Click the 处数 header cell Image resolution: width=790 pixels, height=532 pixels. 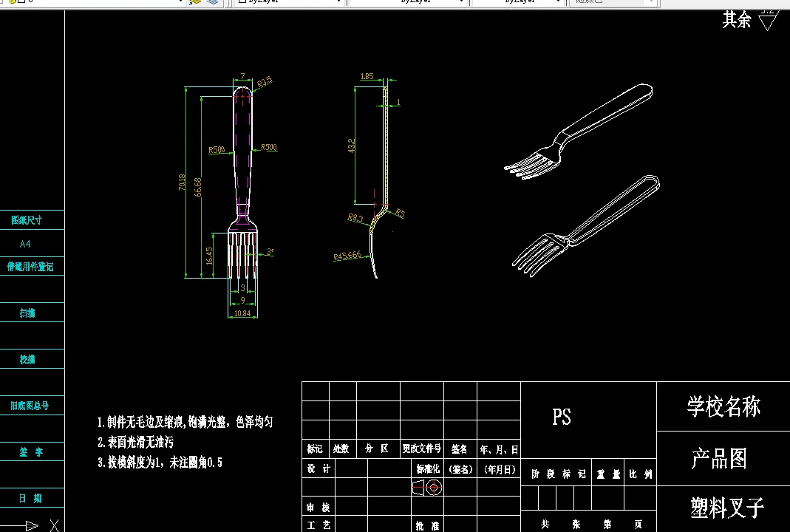point(341,449)
